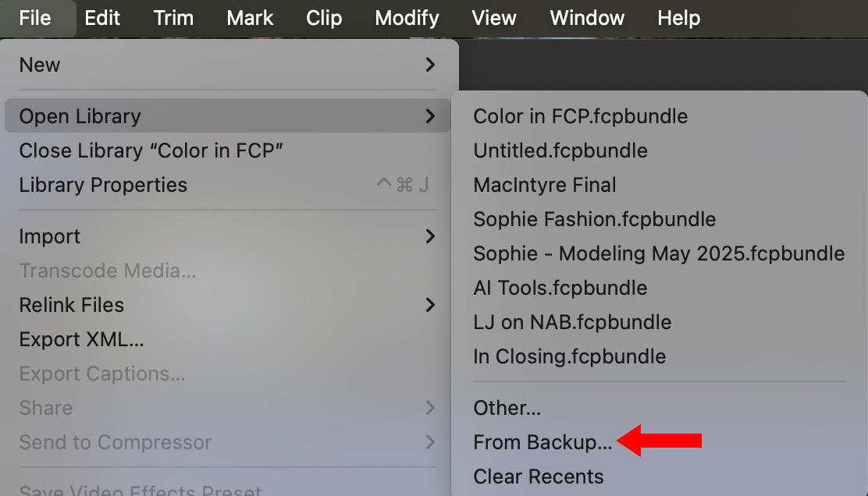The image size is (868, 496).
Task: Open the View menu
Action: (494, 18)
